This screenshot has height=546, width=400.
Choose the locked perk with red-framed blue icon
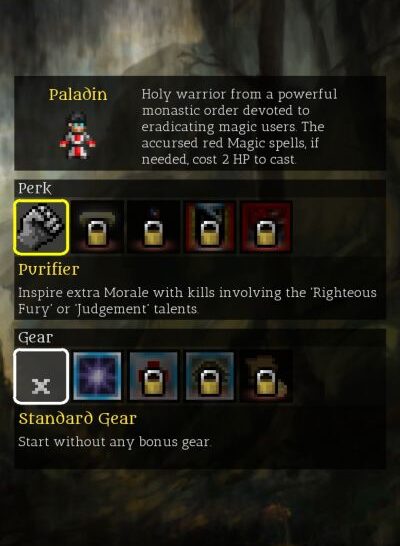210,227
